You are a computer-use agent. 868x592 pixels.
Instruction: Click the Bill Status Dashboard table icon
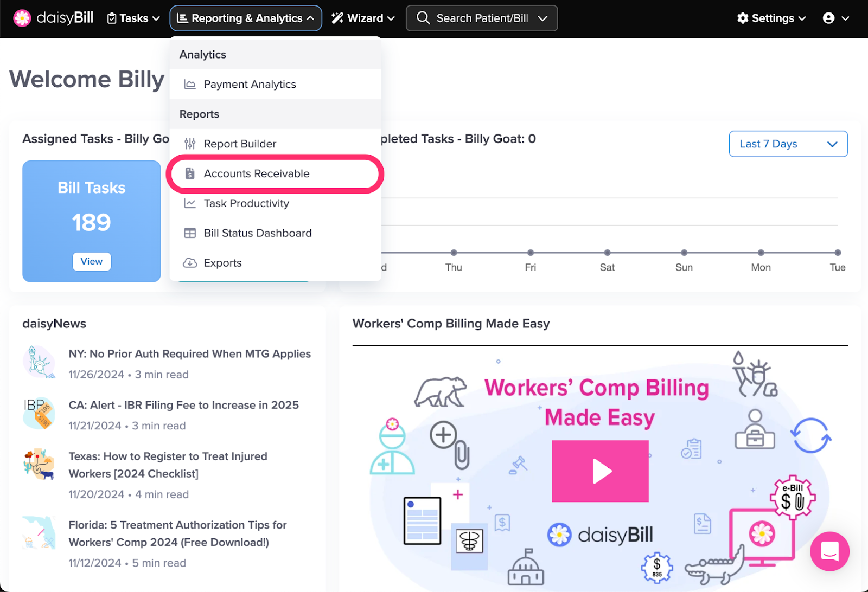click(190, 233)
